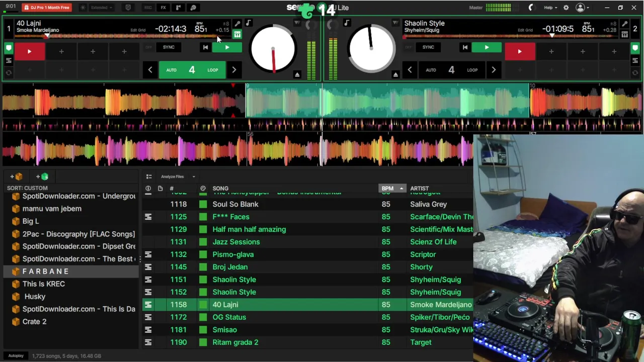
Task: Toggle Autoplay in status bar
Action: coord(16,356)
